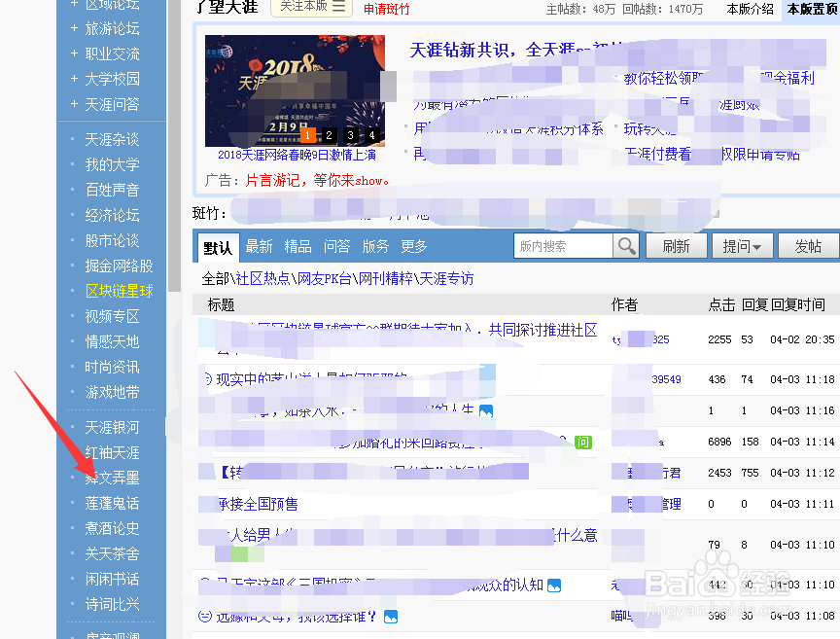Open 舞文弄墨 in the sidebar
840x639 pixels.
click(x=112, y=478)
